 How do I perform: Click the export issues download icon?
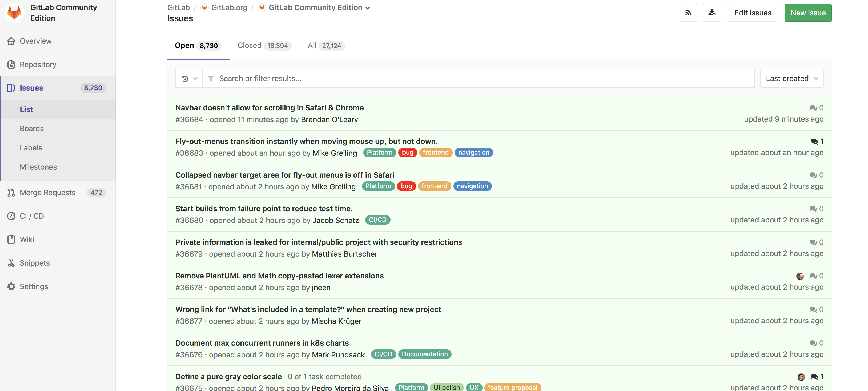point(712,13)
